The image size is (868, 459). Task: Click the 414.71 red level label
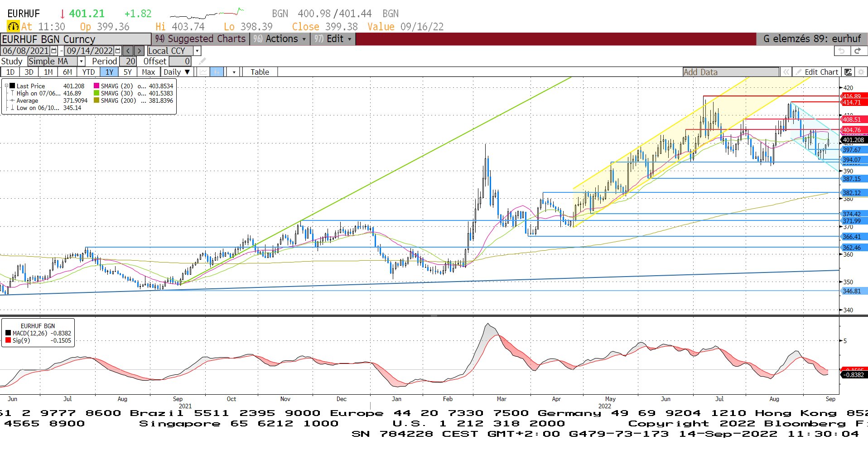click(854, 102)
